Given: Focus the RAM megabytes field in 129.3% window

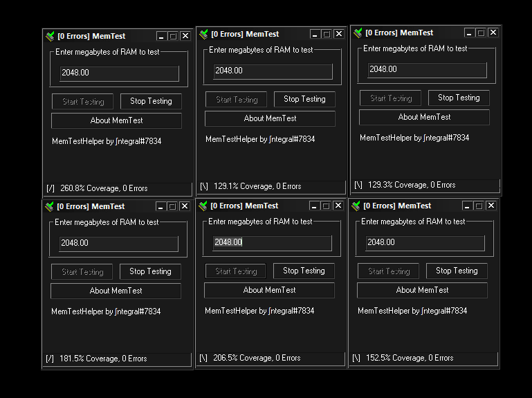Looking at the screenshot, I should pos(427,70).
